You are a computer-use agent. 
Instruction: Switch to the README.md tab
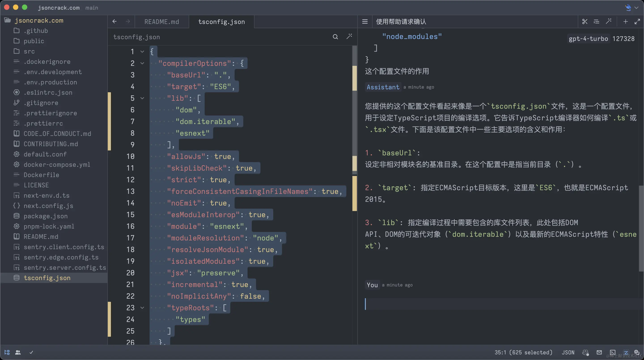(161, 22)
